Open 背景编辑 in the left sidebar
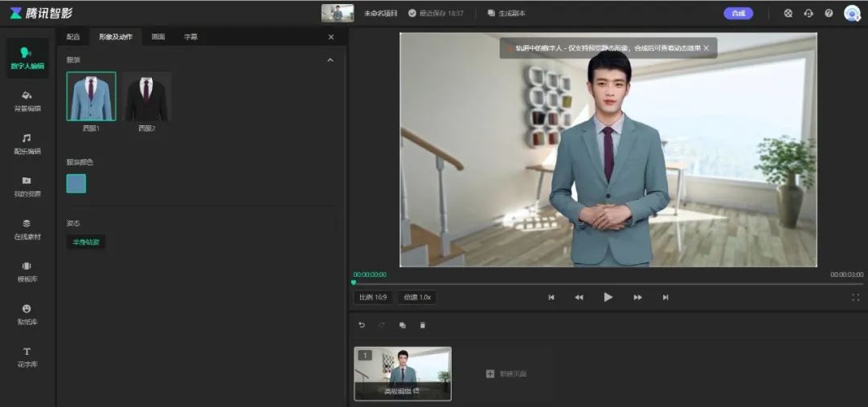 point(27,100)
